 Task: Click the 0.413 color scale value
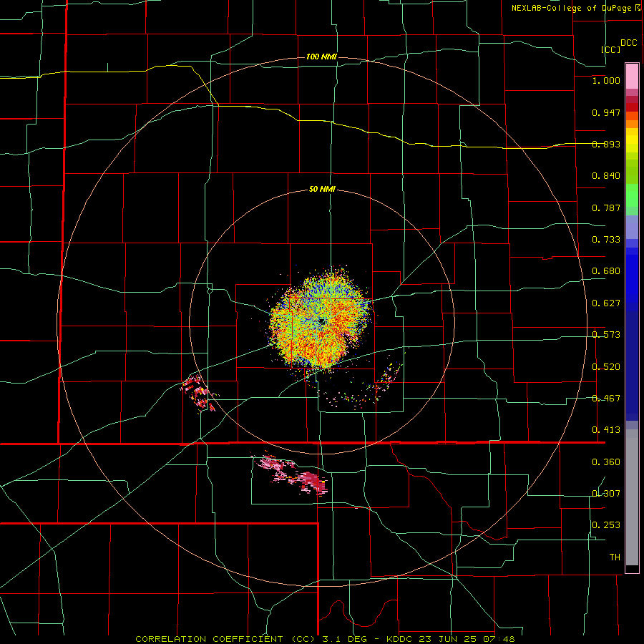point(606,430)
